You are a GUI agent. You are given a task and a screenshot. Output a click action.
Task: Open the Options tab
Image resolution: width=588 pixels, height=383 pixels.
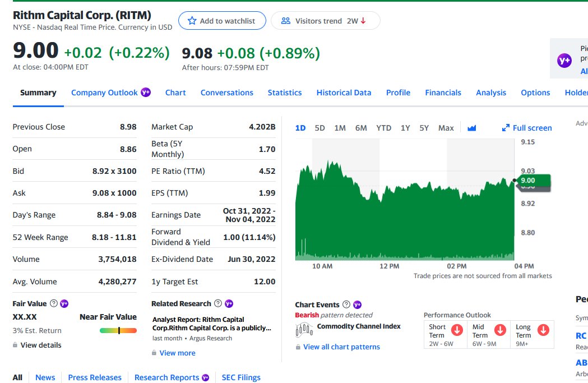[535, 93]
